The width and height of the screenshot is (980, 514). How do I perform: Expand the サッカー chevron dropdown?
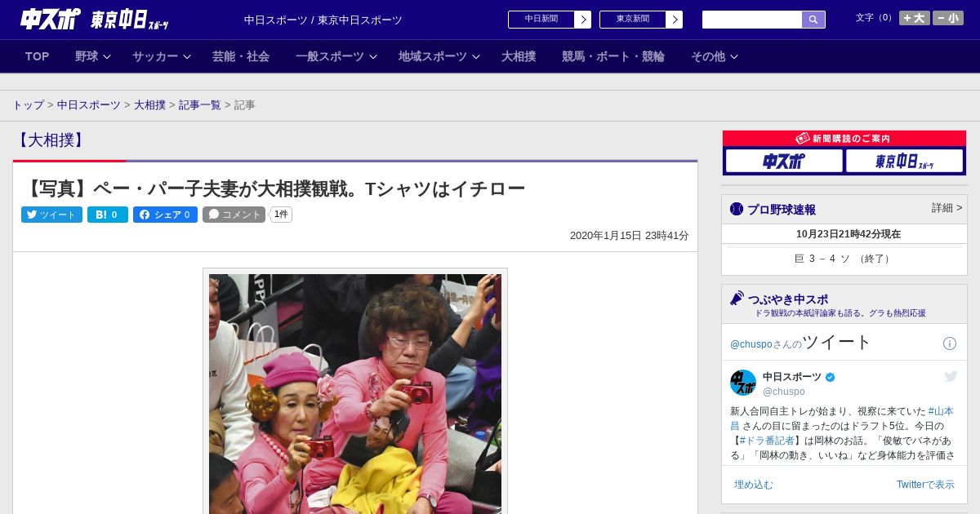(187, 56)
